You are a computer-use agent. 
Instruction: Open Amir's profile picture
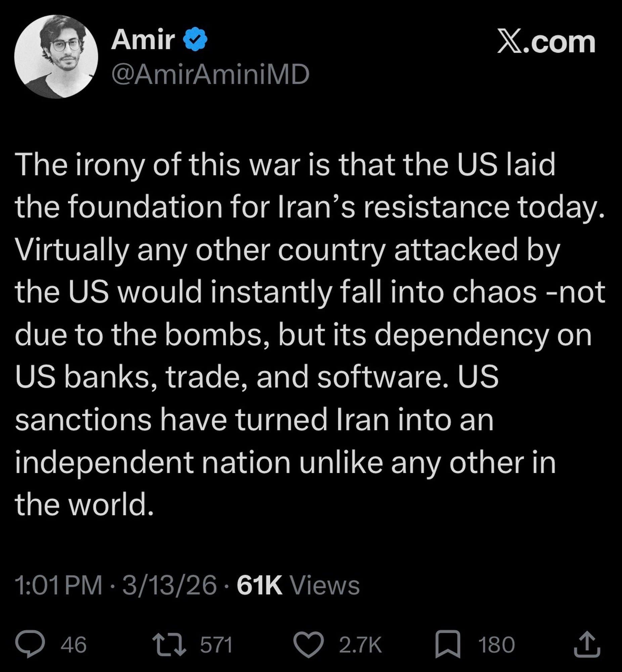click(x=56, y=56)
